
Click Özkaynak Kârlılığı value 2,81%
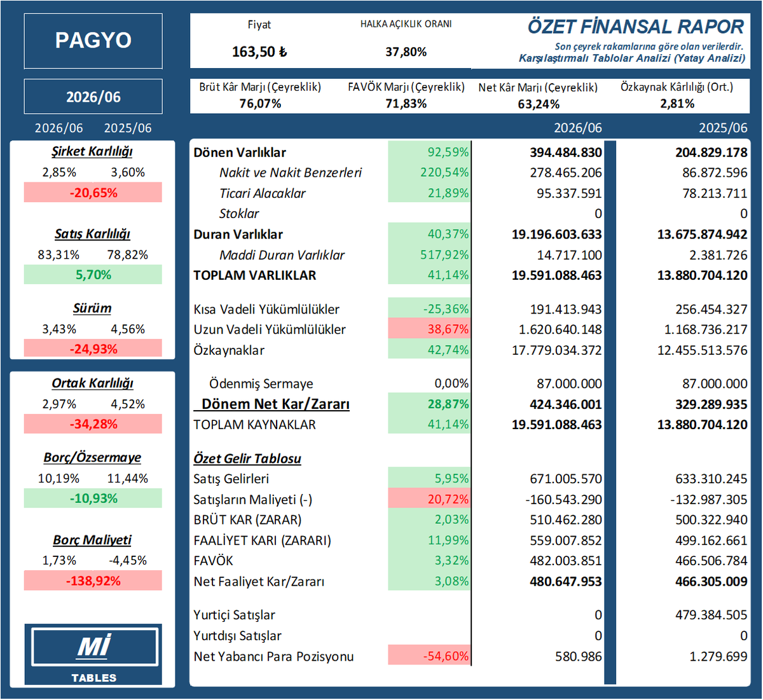pyautogui.click(x=677, y=103)
